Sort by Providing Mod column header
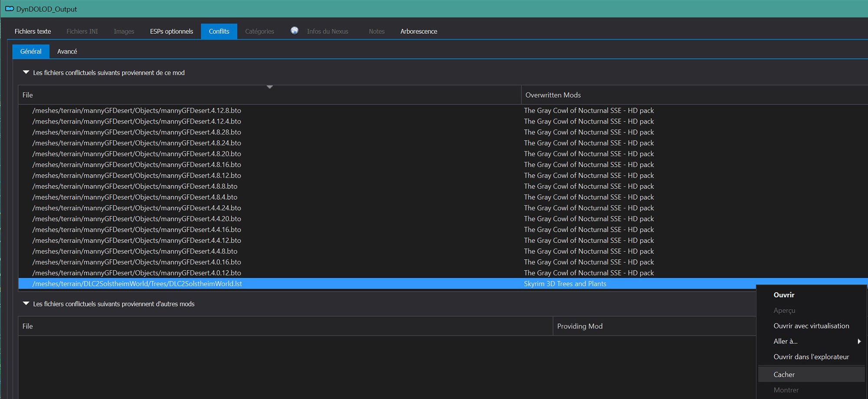The width and height of the screenshot is (868, 399). (654, 326)
